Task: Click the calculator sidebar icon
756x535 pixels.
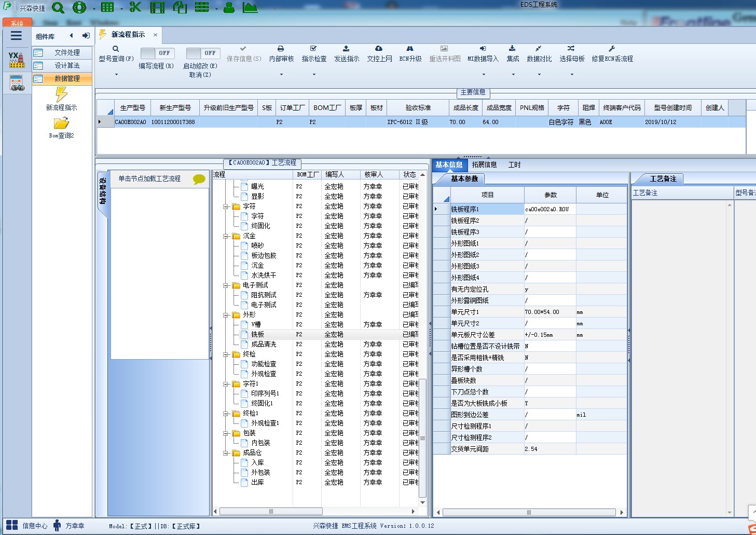Action: 17,83
